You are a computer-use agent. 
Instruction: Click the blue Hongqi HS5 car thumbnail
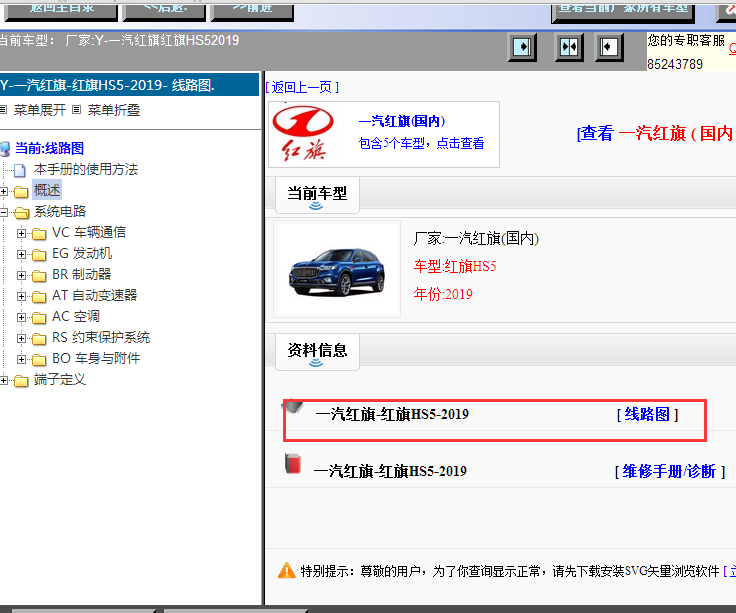337,271
